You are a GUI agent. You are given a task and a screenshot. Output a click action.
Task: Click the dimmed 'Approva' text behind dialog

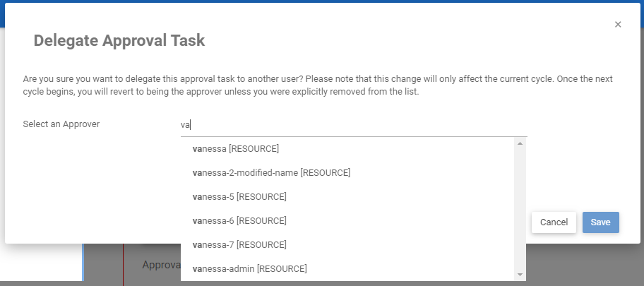coord(160,266)
